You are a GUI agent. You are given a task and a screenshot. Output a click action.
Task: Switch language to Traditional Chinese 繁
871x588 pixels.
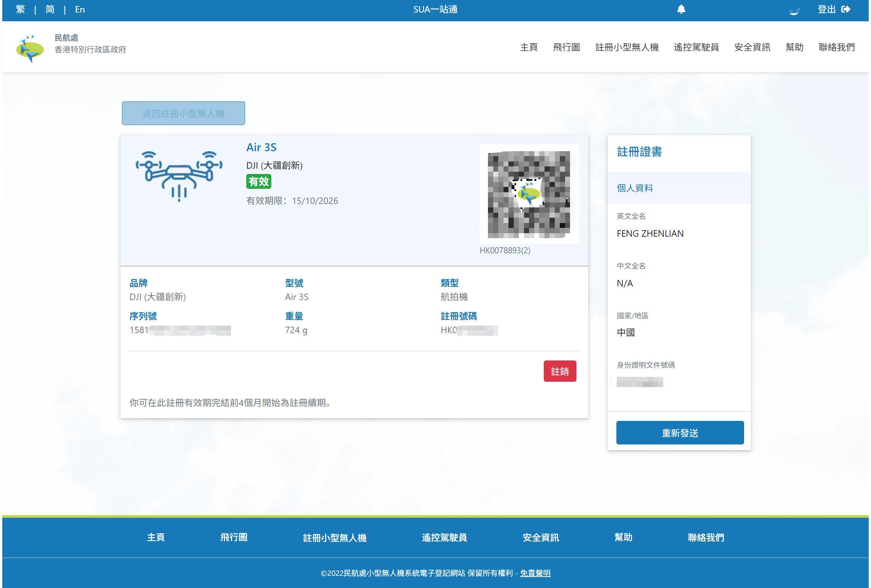(x=21, y=9)
